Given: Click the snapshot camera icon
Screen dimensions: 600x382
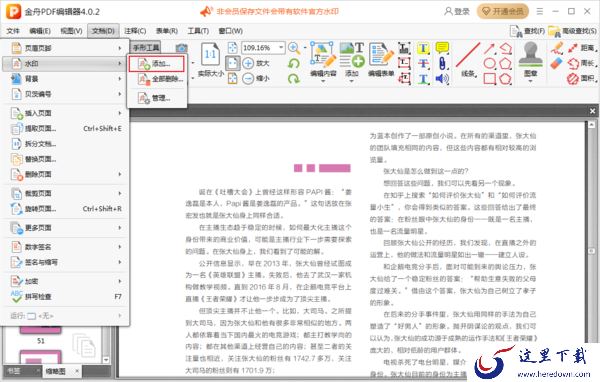Looking at the screenshot, I should pos(181,48).
